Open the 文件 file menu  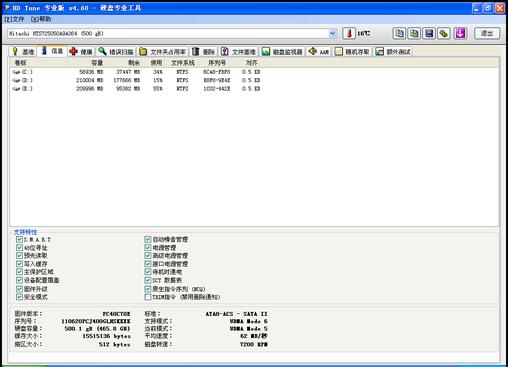[x=15, y=19]
